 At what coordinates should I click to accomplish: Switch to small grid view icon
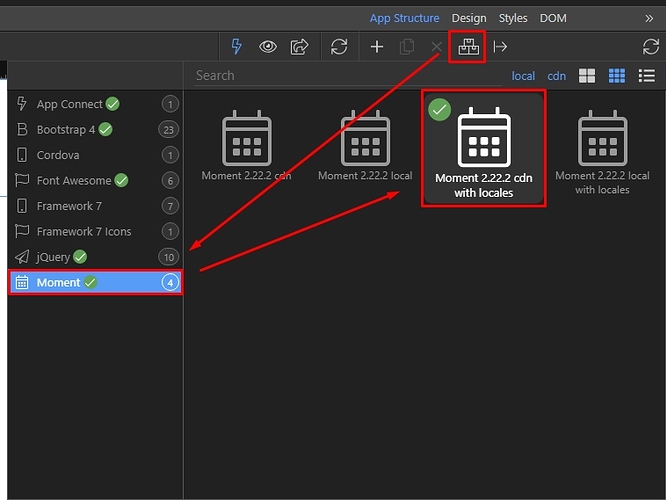point(617,76)
